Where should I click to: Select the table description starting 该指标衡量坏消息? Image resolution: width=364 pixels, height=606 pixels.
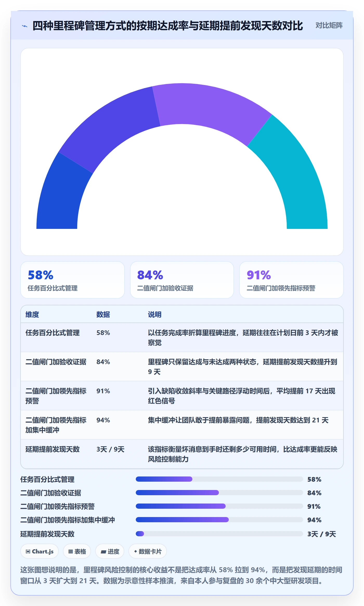[x=243, y=454]
